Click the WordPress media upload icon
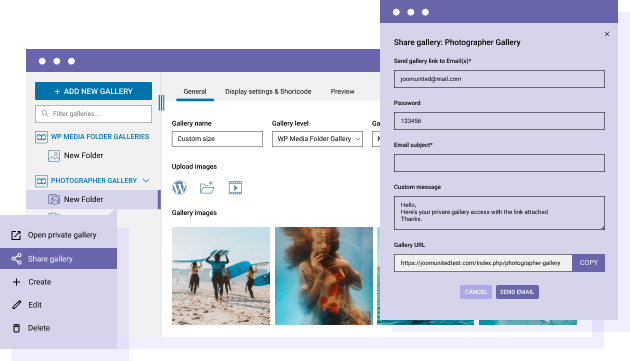Screen dimensions: 630x361 click(179, 187)
